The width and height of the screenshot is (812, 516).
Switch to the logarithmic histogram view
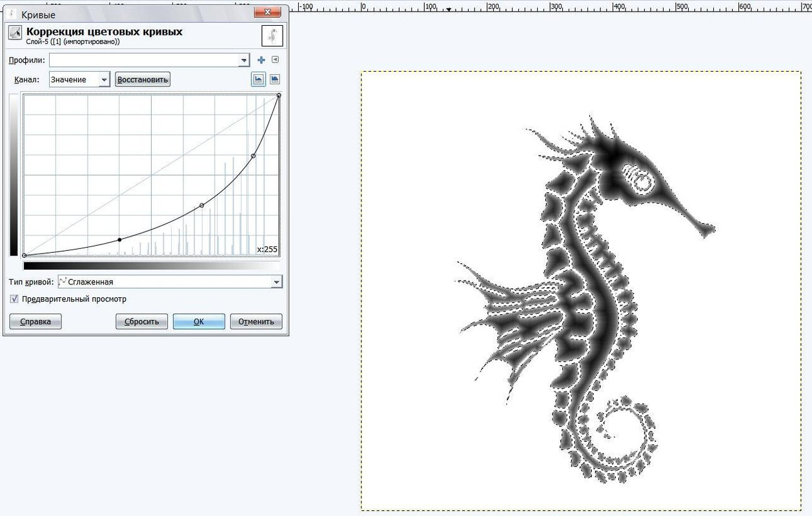coord(275,79)
